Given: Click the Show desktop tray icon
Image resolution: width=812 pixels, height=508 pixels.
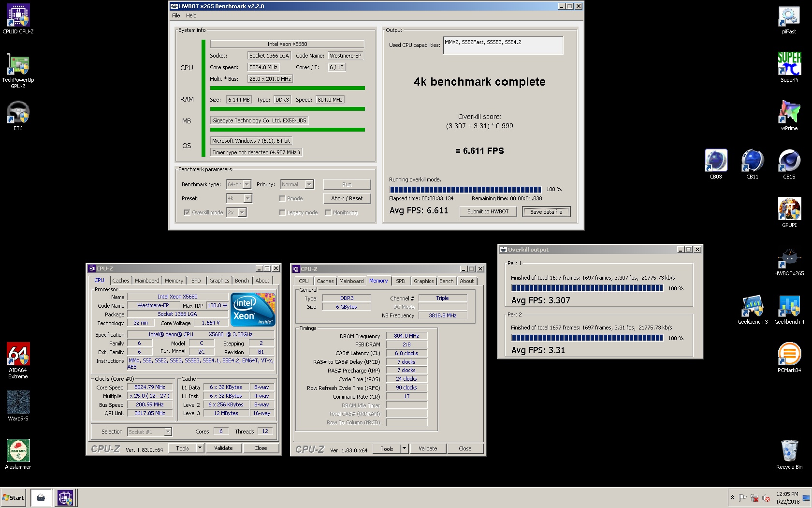Looking at the screenshot, I should [x=806, y=498].
